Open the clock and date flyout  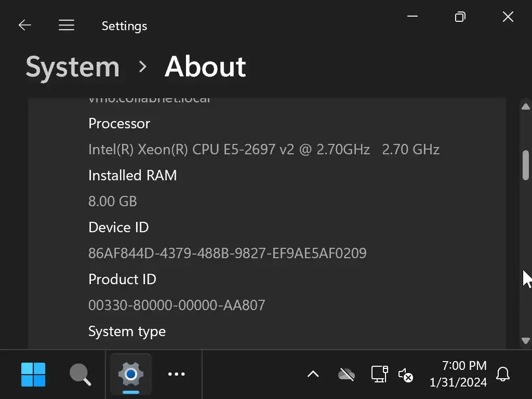(x=458, y=374)
